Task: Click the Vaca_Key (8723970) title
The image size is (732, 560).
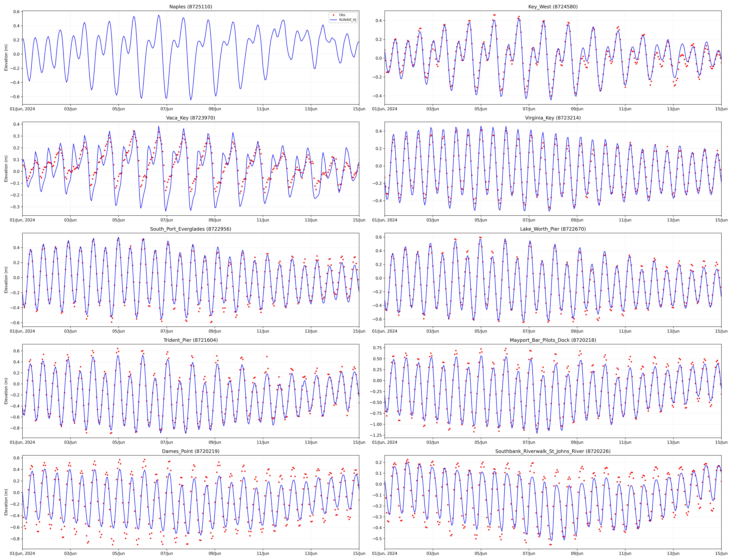Action: click(x=191, y=118)
